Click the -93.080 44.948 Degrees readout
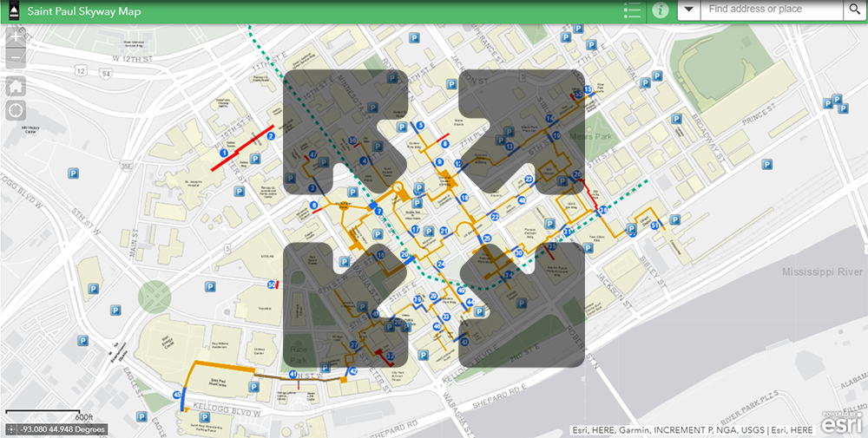The width and height of the screenshot is (868, 438). (x=62, y=429)
